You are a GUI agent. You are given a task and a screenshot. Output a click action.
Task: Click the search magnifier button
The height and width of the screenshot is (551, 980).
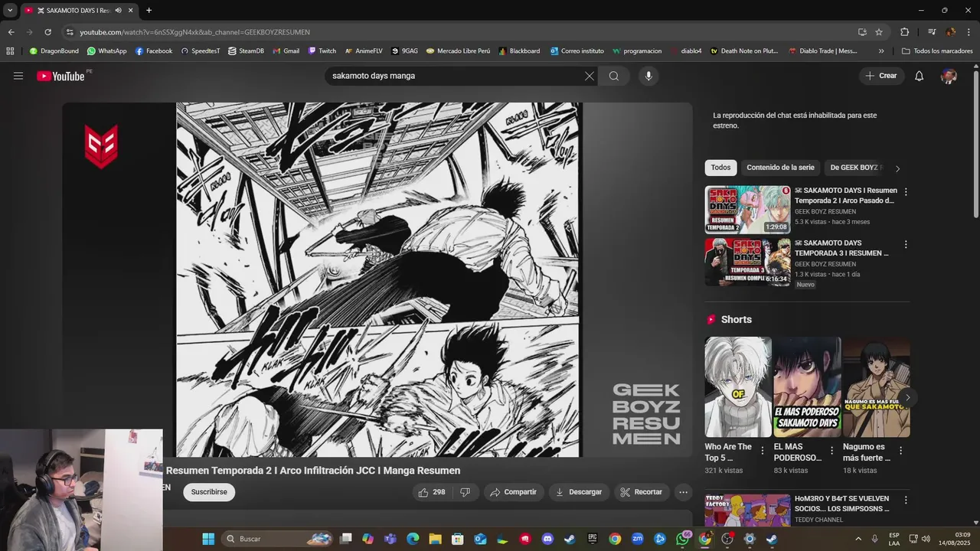point(614,76)
